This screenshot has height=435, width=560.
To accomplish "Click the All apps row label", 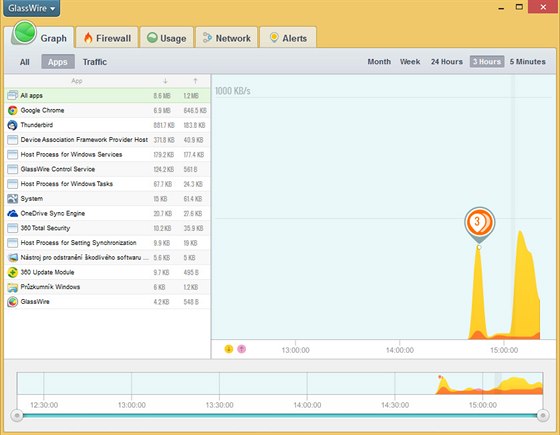I will pos(31,95).
